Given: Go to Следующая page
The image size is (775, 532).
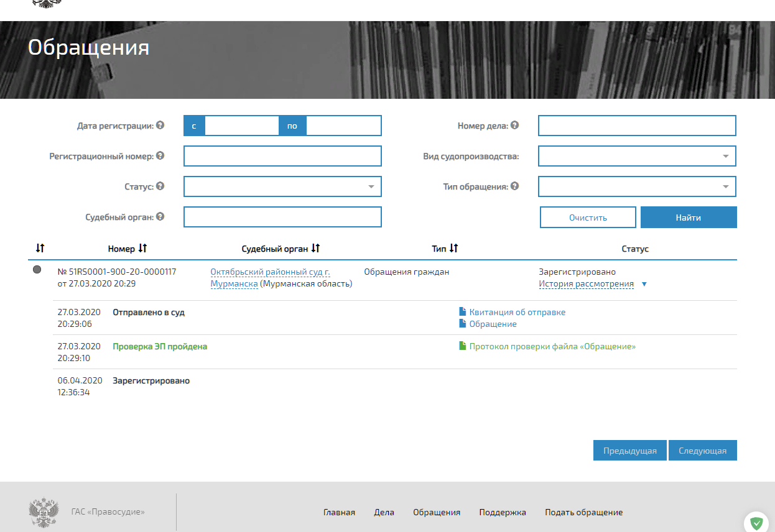Looking at the screenshot, I should point(703,451).
